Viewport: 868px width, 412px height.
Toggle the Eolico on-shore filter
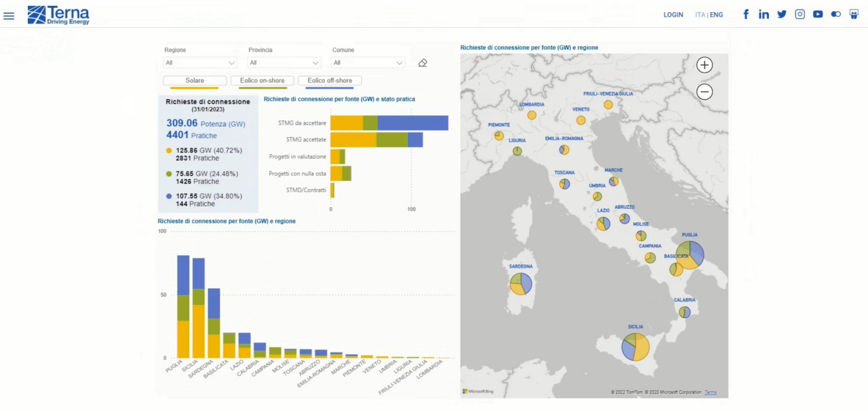pos(262,80)
